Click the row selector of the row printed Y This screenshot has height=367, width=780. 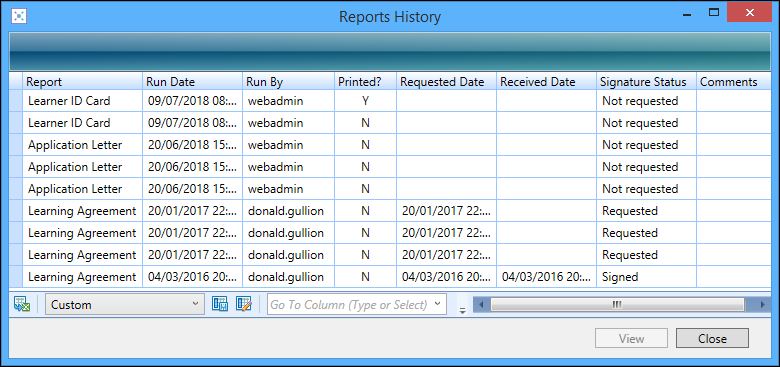coord(16,101)
